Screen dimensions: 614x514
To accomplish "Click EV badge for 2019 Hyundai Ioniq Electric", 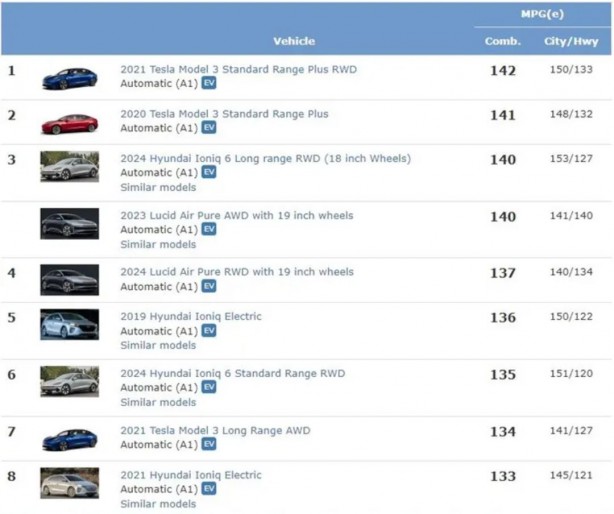I will click(209, 331).
